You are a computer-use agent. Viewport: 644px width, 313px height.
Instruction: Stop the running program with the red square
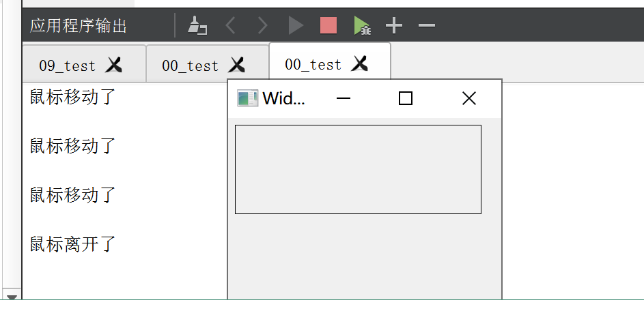pos(328,25)
